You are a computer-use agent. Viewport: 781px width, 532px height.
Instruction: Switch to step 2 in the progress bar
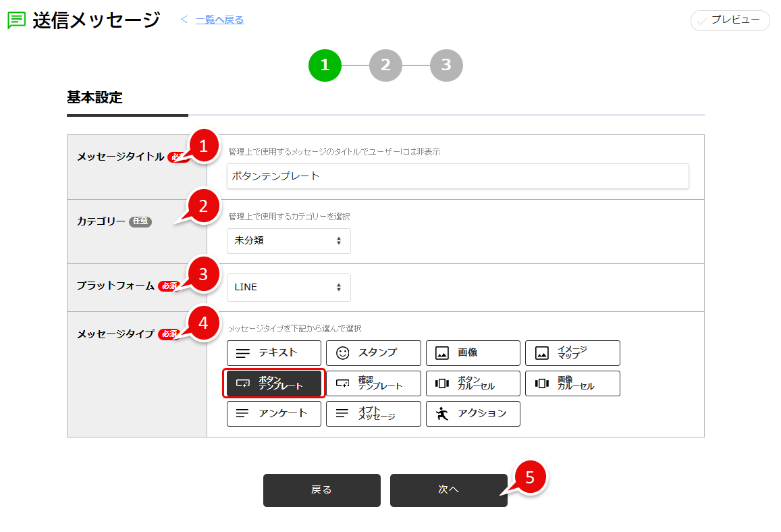pyautogui.click(x=385, y=65)
